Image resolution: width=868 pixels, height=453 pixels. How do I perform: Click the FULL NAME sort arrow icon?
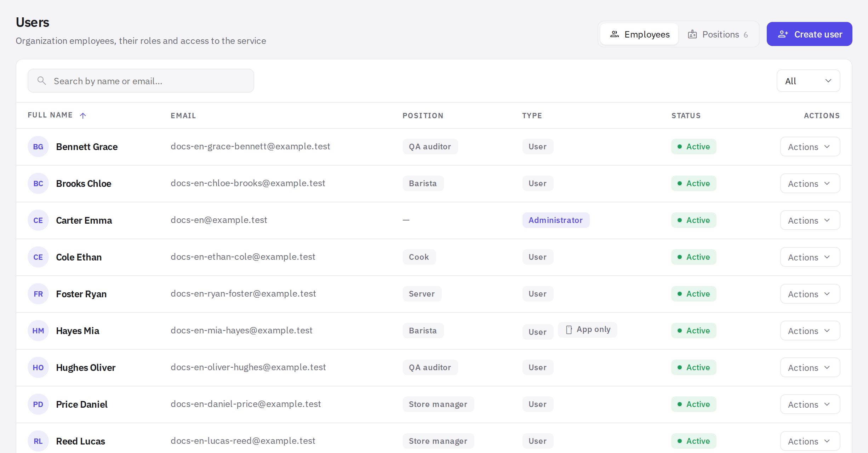pyautogui.click(x=83, y=115)
